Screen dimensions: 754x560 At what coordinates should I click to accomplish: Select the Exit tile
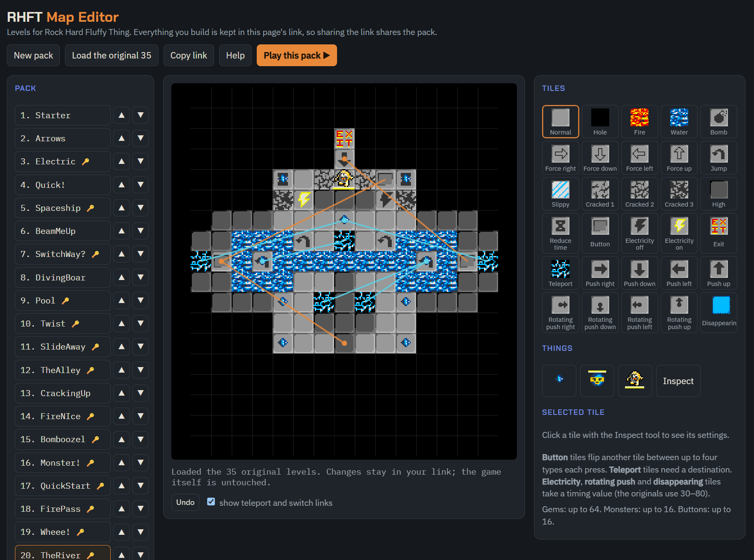tap(719, 233)
